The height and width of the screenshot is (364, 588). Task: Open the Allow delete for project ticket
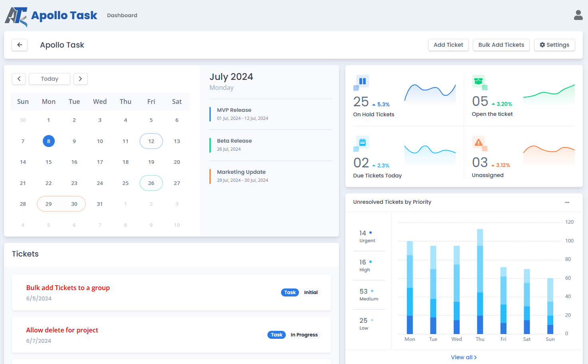[62, 330]
